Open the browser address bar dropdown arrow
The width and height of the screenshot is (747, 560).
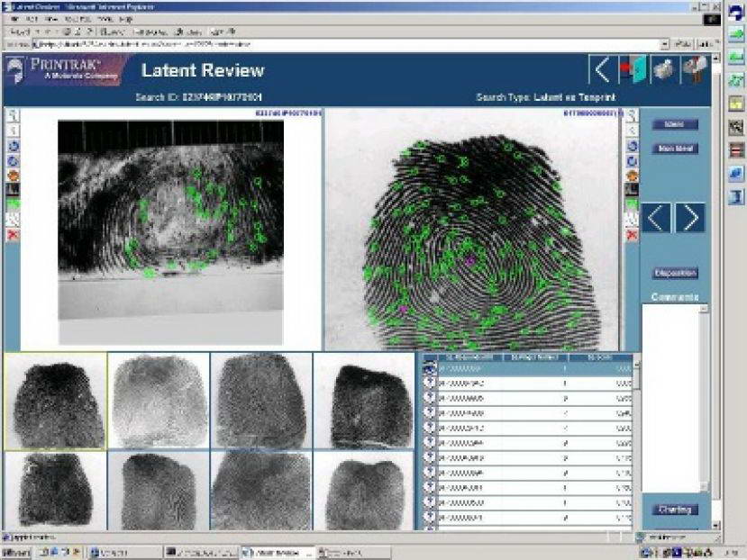(665, 43)
